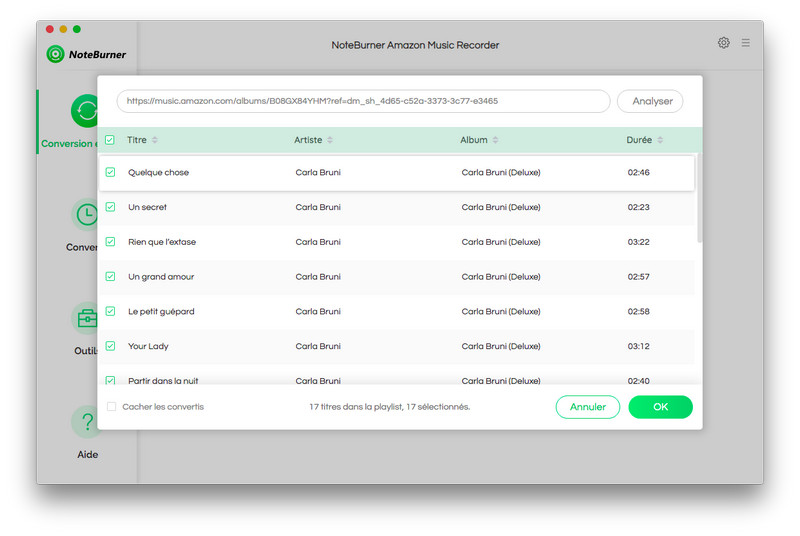The image size is (800, 536).
Task: Toggle the select-all checkbox in header
Action: tap(110, 140)
